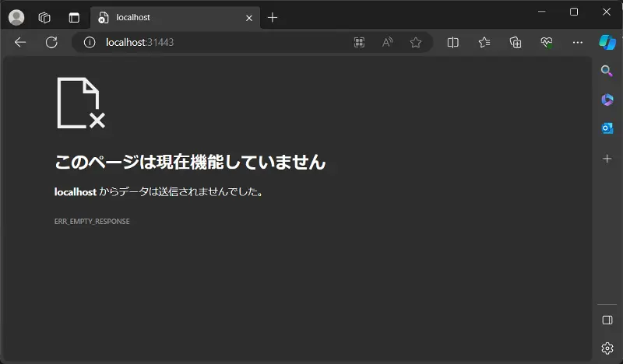
Task: Minimize the browser window
Action: pyautogui.click(x=541, y=12)
